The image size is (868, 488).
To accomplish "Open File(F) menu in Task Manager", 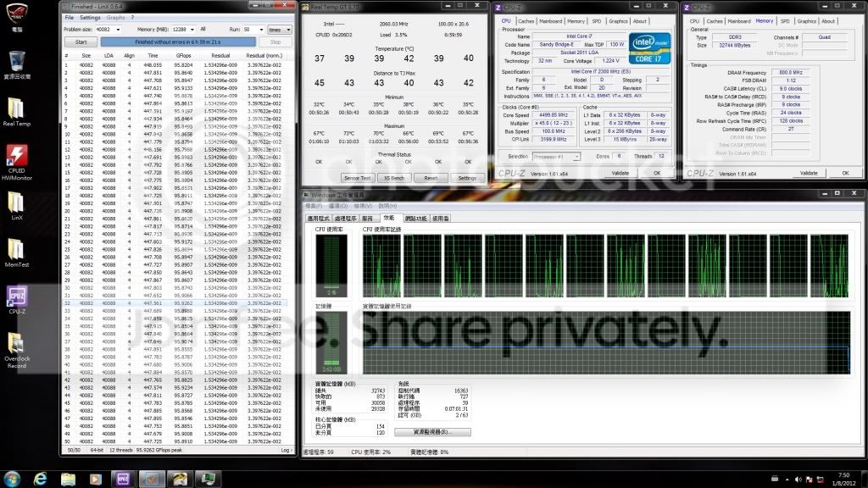I will tap(314, 206).
